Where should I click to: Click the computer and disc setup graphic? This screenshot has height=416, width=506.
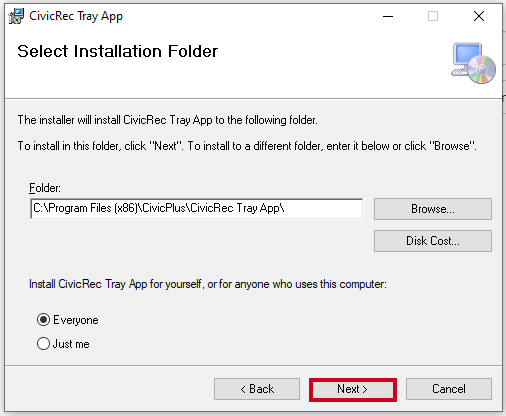pyautogui.click(x=473, y=63)
